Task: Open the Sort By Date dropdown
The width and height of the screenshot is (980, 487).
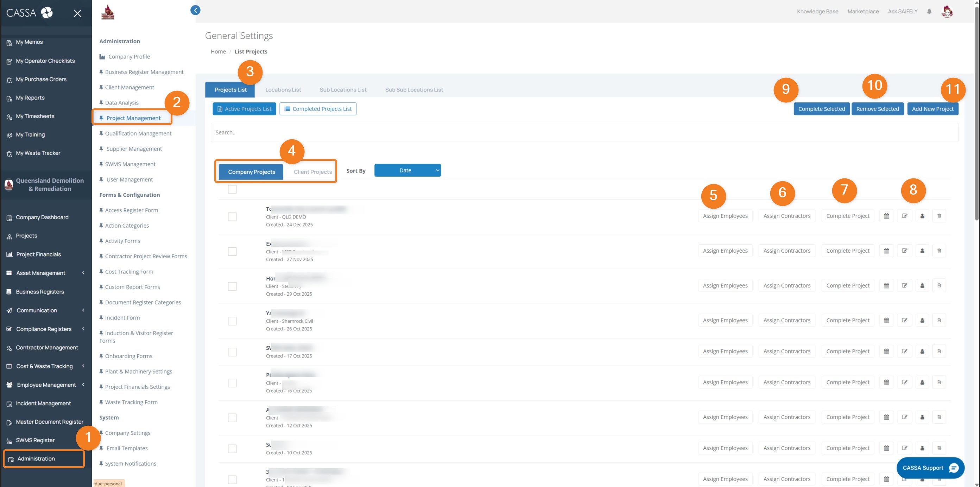Action: [407, 170]
